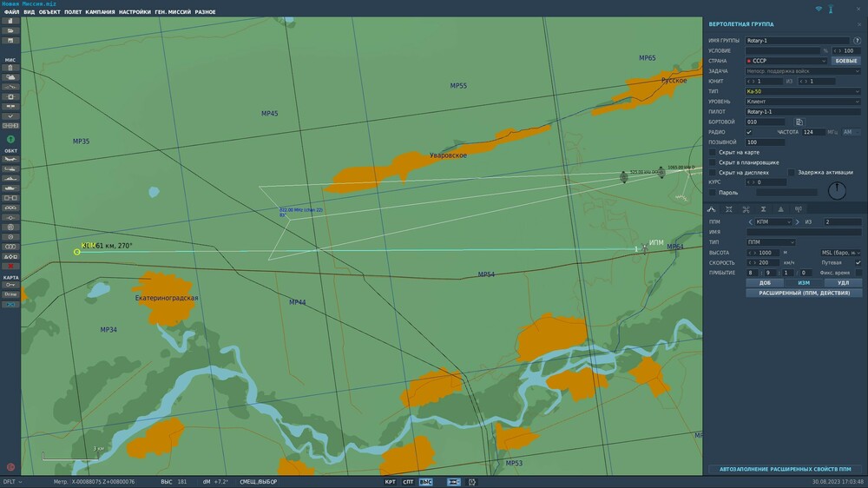Open the trigger zone list icon with three circles
Image resolution: width=868 pixels, height=488 pixels.
tap(10, 247)
